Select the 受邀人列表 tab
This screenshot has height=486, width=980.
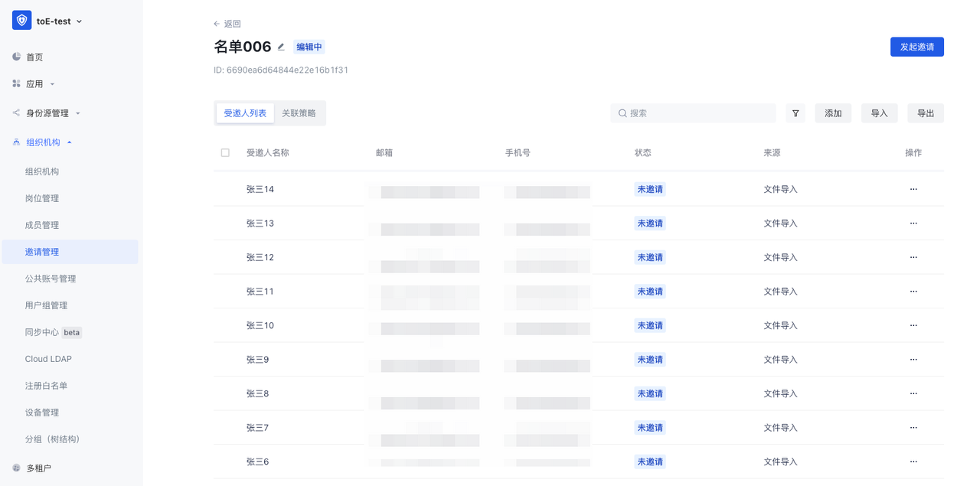coord(245,113)
